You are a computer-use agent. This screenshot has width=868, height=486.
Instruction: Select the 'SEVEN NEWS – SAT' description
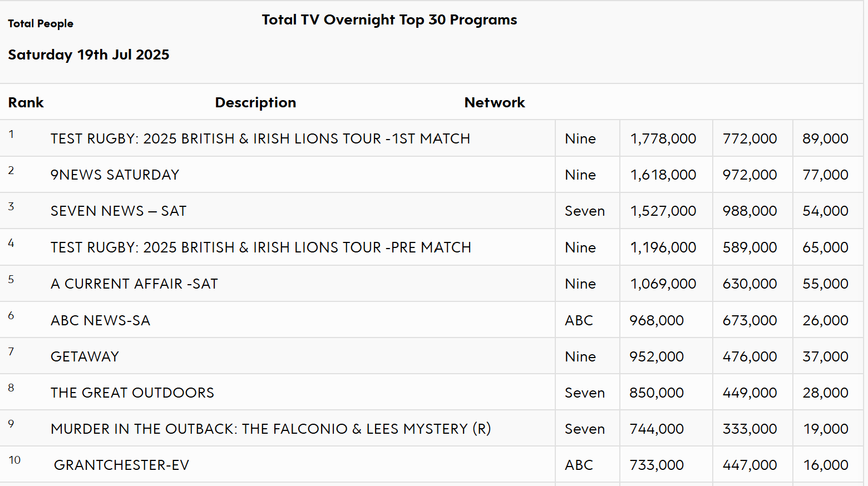click(x=119, y=211)
